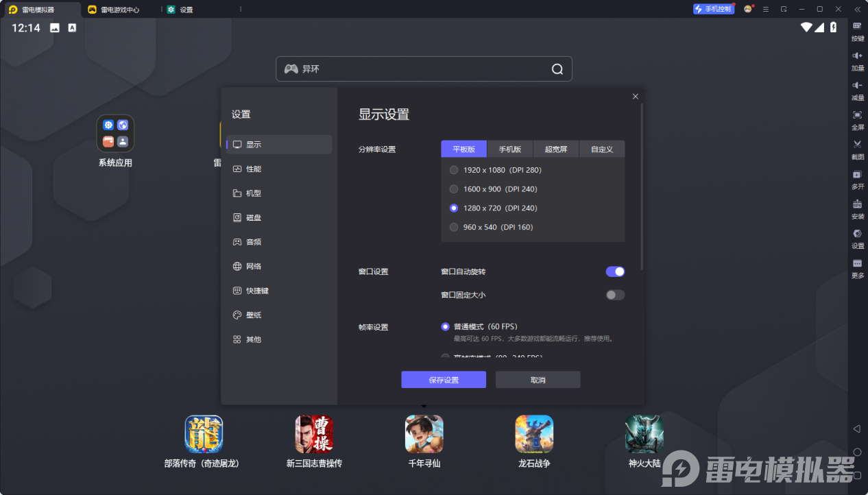This screenshot has width=868, height=495.
Task: Select 普通模式 (60 FPS) frame rate option
Action: click(x=446, y=327)
